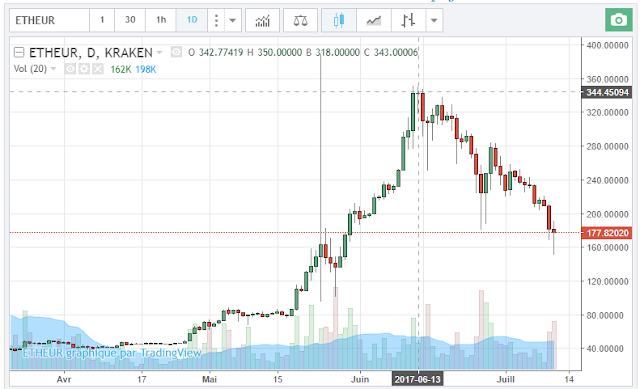Click the 2017-06-13 date marker
640x389 pixels.
417,379
